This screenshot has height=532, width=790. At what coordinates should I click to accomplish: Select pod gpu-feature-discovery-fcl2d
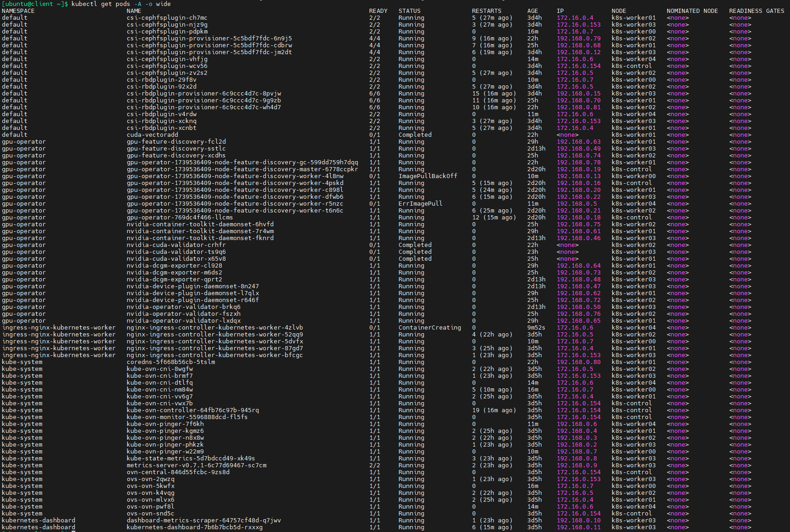176,141
